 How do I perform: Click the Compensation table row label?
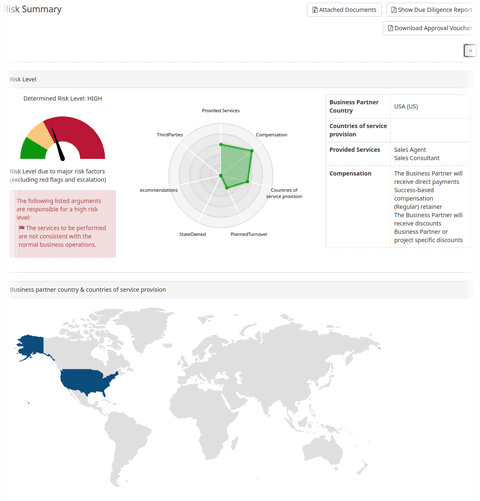[x=350, y=173]
